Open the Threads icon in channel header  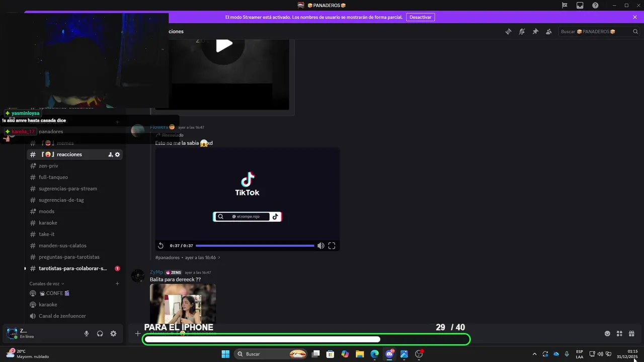(x=508, y=31)
